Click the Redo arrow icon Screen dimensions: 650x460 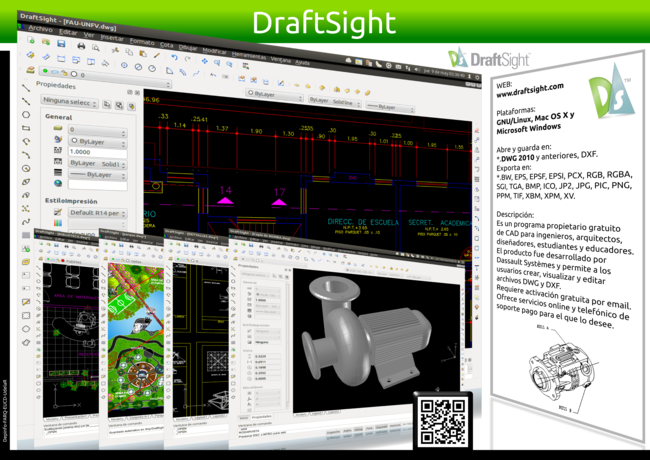[x=187, y=59]
